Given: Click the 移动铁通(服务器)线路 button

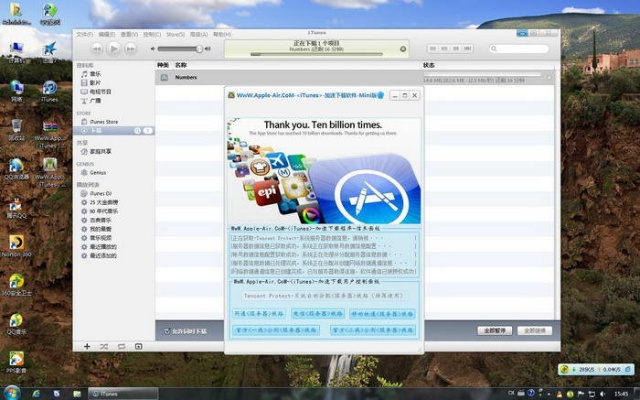Looking at the screenshot, I should click(382, 313).
